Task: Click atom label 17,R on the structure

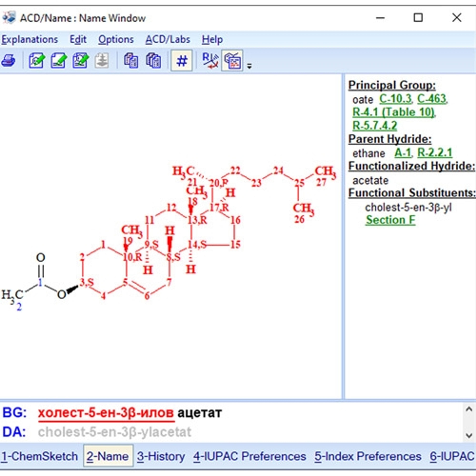Action: click(x=219, y=208)
